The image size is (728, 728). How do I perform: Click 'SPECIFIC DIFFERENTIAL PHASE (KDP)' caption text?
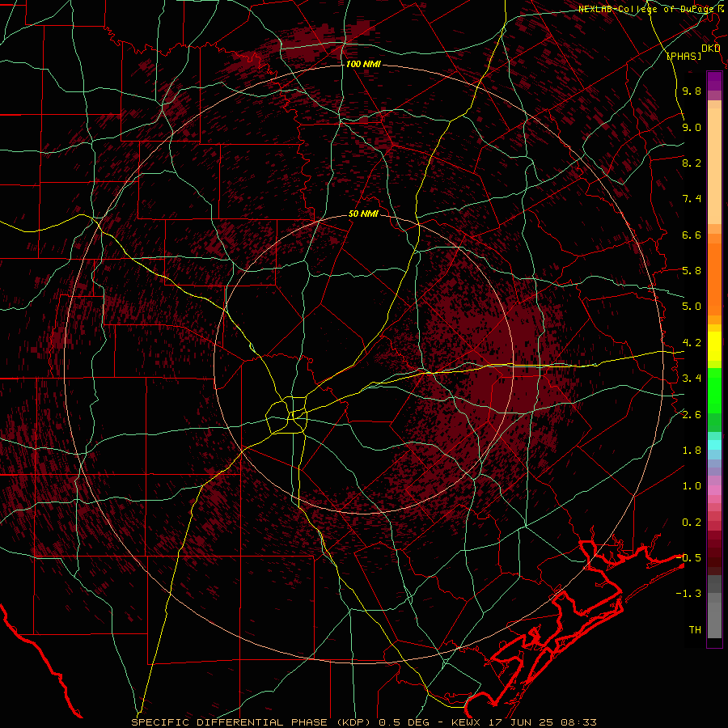(x=252, y=722)
